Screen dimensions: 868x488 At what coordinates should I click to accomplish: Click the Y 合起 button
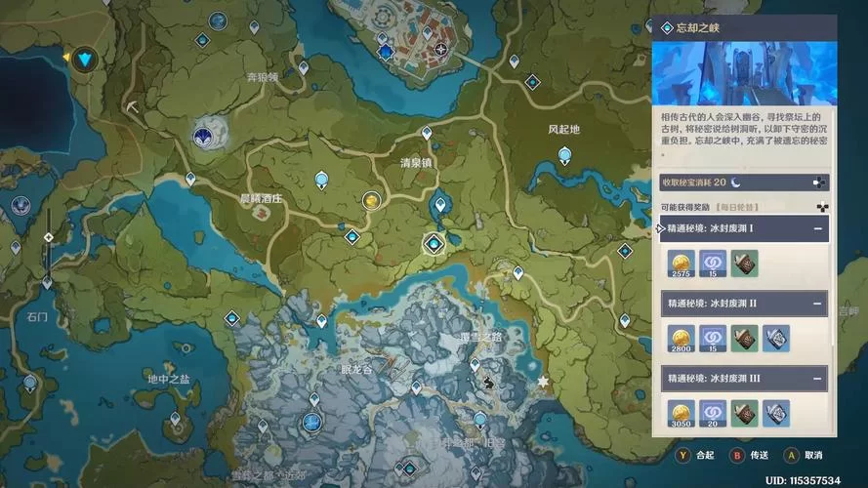pyautogui.click(x=696, y=456)
